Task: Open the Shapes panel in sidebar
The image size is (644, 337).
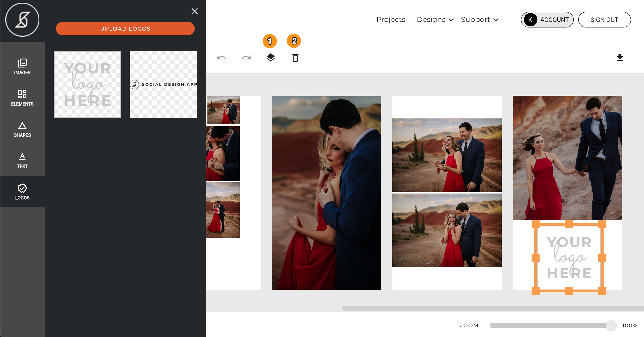Action: click(x=22, y=129)
